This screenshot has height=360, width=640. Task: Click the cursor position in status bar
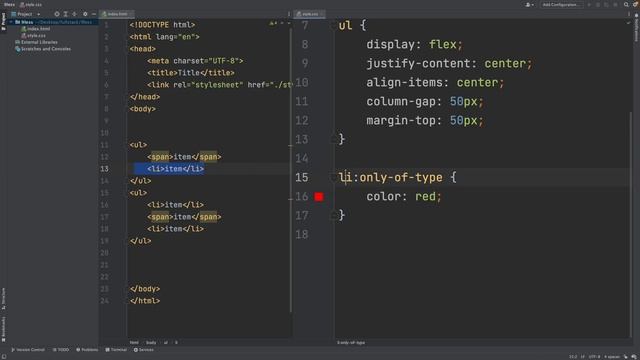(573, 356)
